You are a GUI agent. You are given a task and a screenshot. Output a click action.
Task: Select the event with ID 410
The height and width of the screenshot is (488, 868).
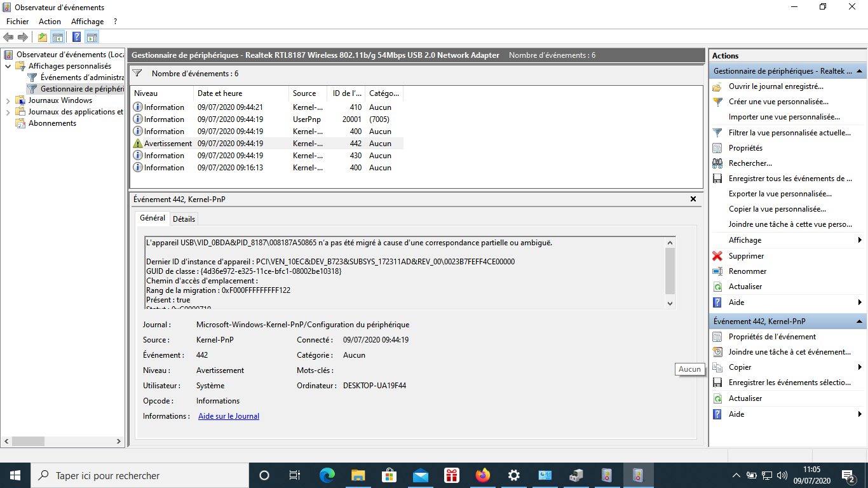pyautogui.click(x=267, y=107)
